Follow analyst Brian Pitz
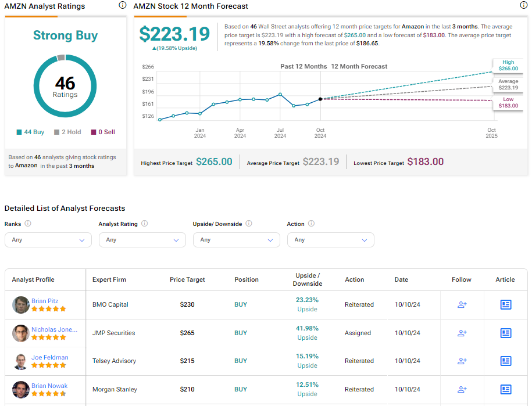Image resolution: width=532 pixels, height=406 pixels. pyautogui.click(x=462, y=305)
